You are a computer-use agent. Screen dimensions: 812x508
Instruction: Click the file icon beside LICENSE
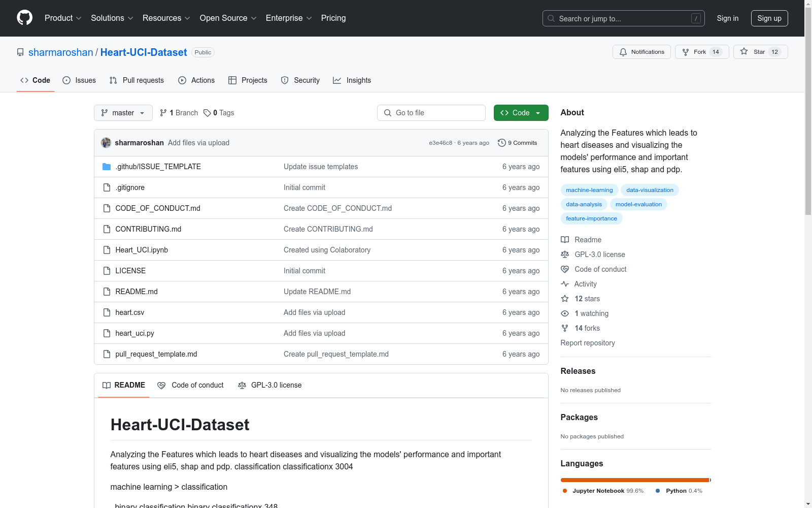[107, 271]
